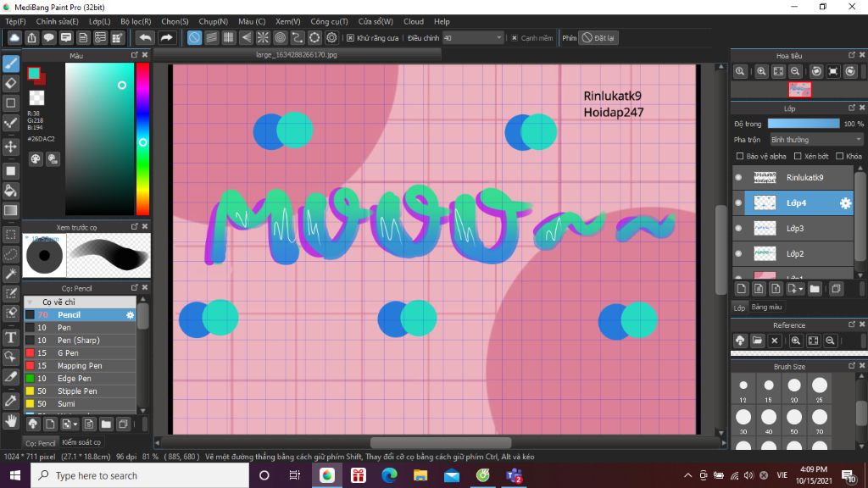This screenshot has height=488, width=868.
Task: Open Lớp4 layer settings gear
Action: point(845,203)
